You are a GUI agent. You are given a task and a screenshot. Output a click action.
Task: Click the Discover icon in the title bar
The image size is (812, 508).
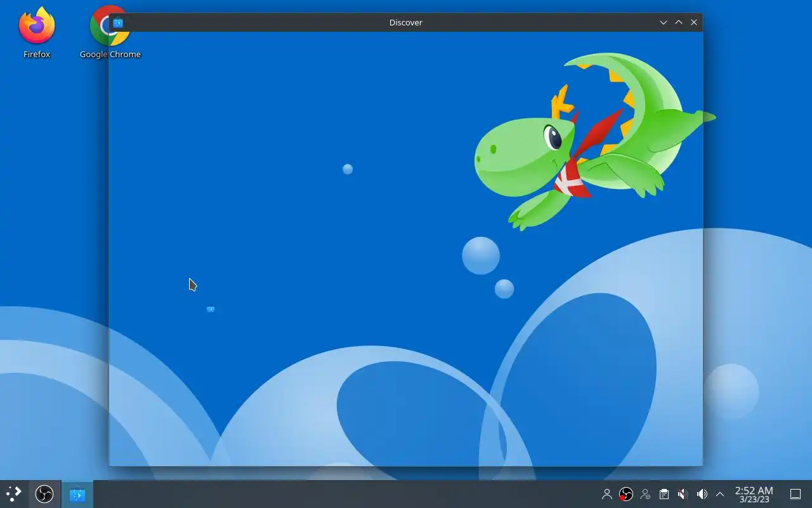pos(118,22)
